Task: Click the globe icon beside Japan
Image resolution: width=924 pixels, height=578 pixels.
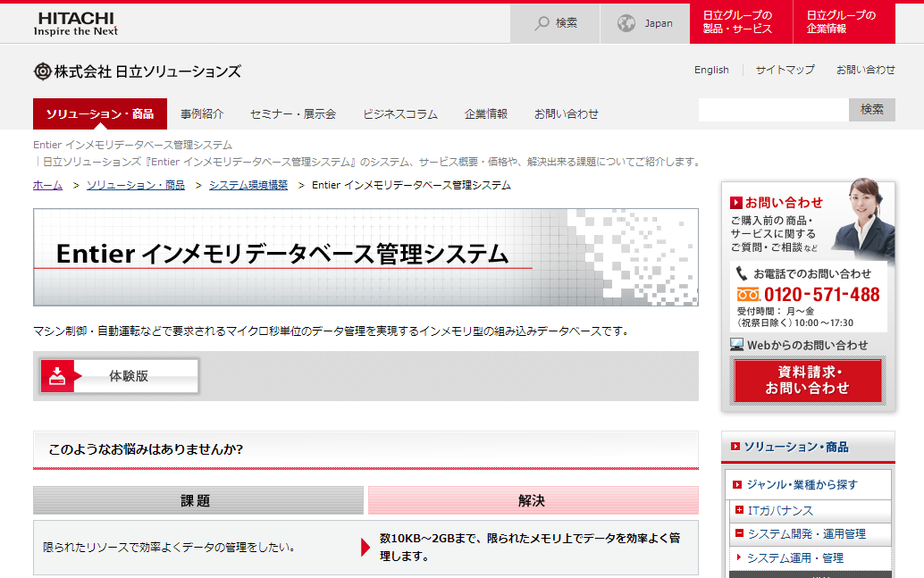Action: [626, 23]
